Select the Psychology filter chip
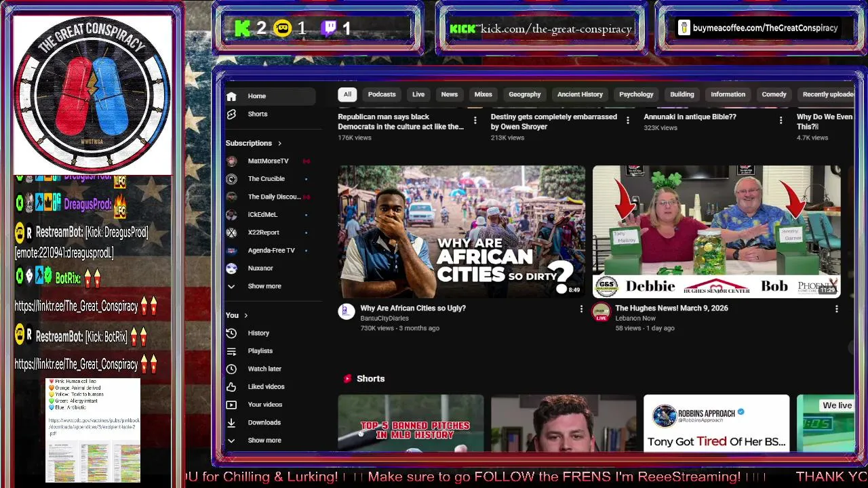868x488 pixels. point(636,95)
